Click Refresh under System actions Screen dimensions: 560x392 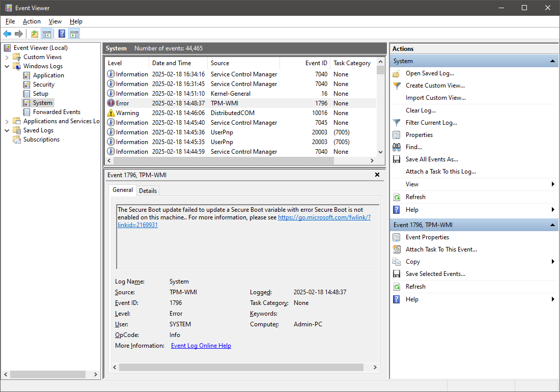click(415, 197)
